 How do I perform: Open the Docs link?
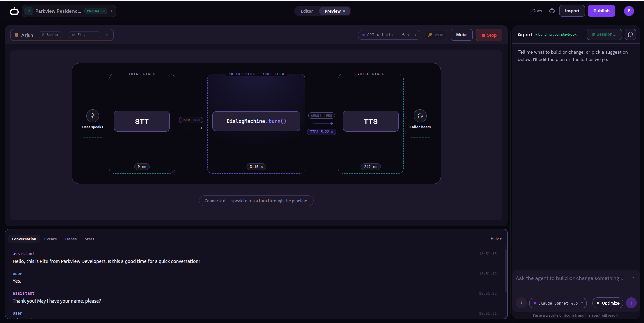coord(537,11)
